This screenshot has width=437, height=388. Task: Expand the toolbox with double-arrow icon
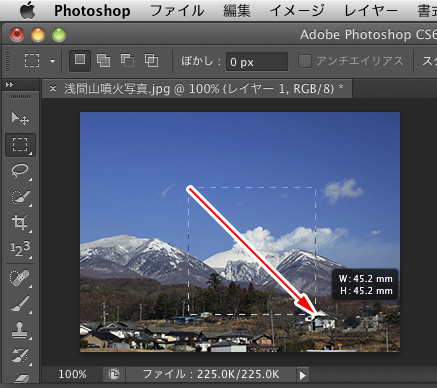pos(9,85)
